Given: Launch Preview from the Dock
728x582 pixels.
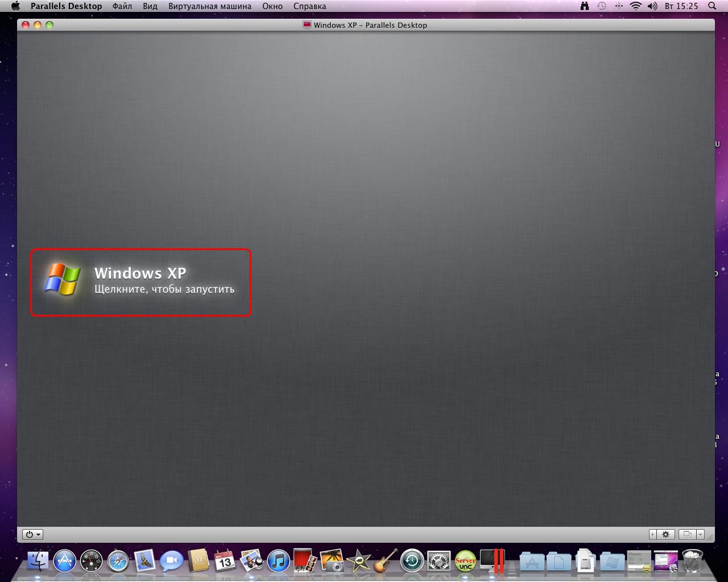Looking at the screenshot, I should [x=252, y=560].
